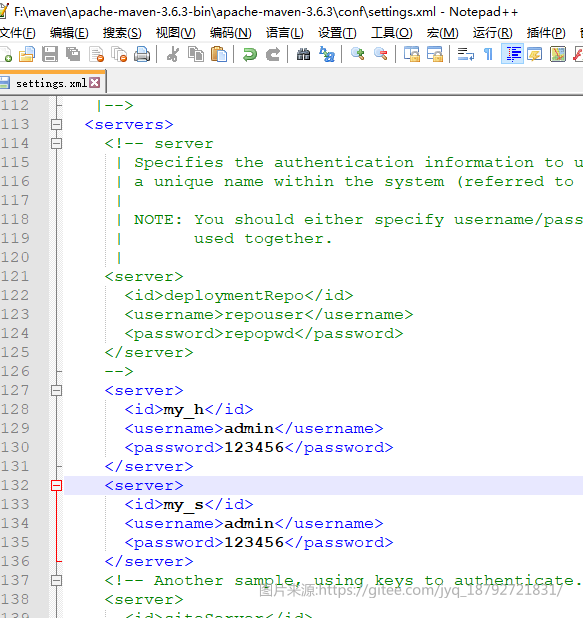
Task: Click admin username on line 134
Action: 249,523
